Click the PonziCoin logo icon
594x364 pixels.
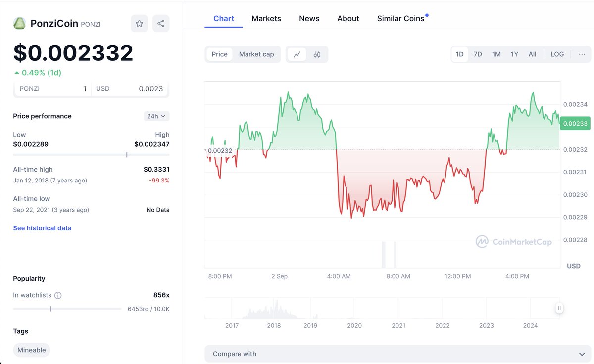(19, 23)
